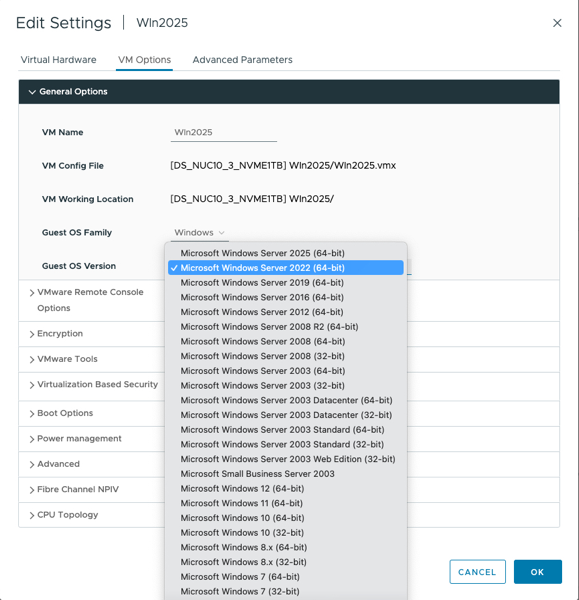579x600 pixels.
Task: Choose Microsoft Small Business Server 2003
Action: (285, 474)
